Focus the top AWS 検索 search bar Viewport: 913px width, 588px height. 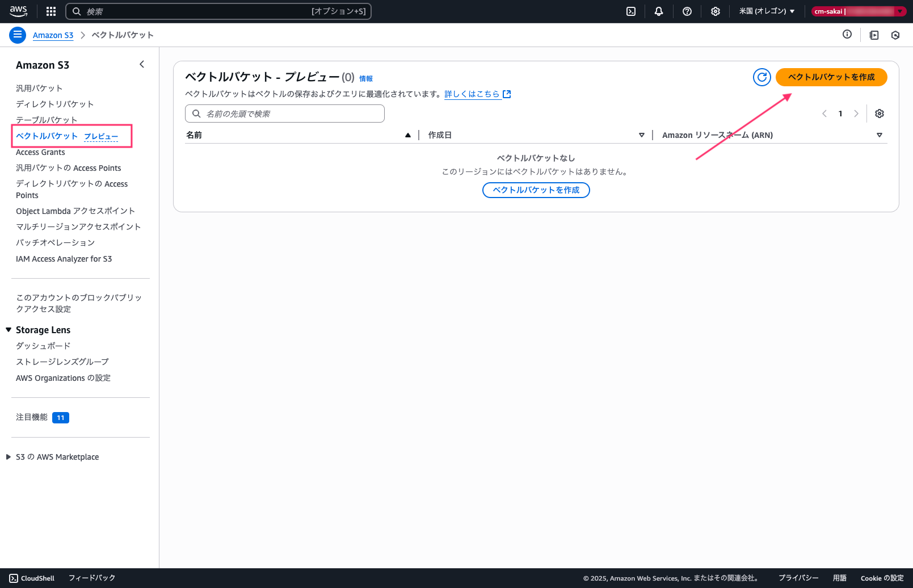tap(218, 11)
